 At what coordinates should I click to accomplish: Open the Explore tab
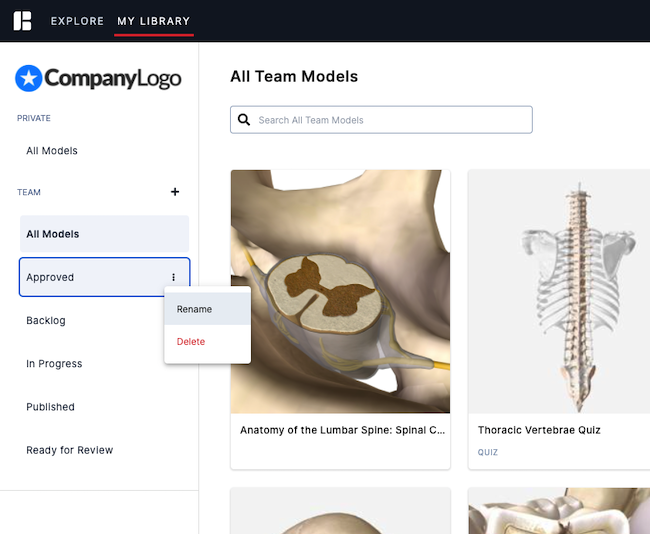(x=77, y=21)
